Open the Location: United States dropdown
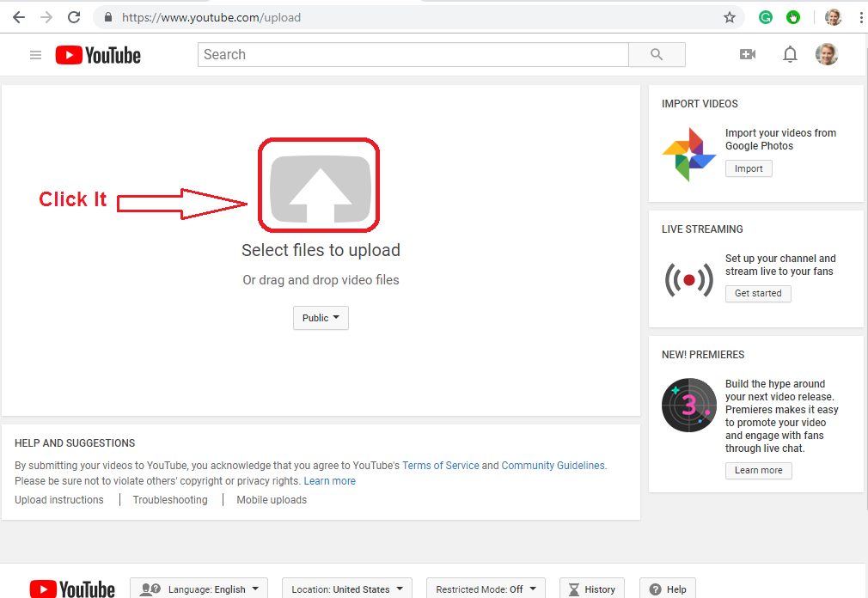The width and height of the screenshot is (868, 598). click(346, 589)
